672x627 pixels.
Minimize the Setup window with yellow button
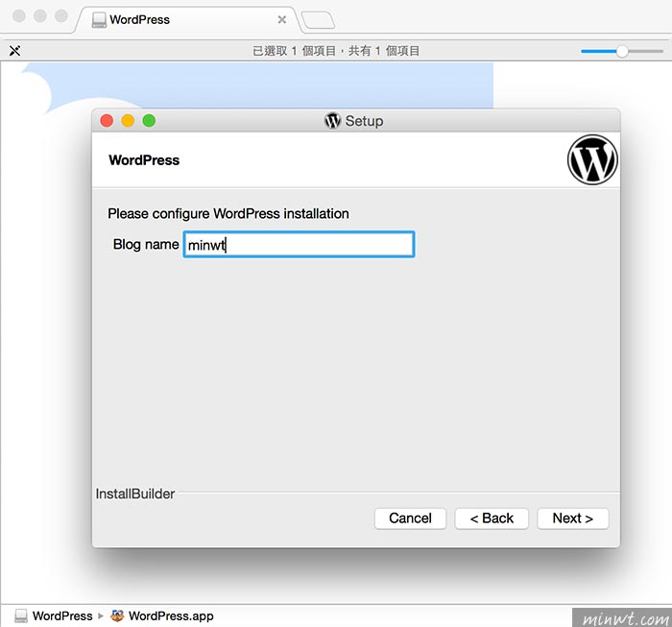click(x=128, y=121)
